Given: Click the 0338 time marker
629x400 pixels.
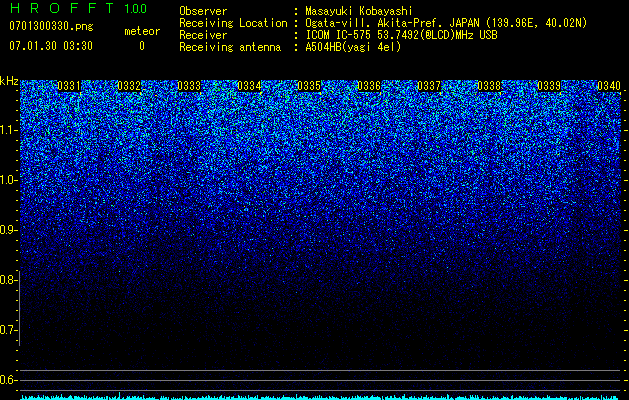Looking at the screenshot, I should [489, 86].
